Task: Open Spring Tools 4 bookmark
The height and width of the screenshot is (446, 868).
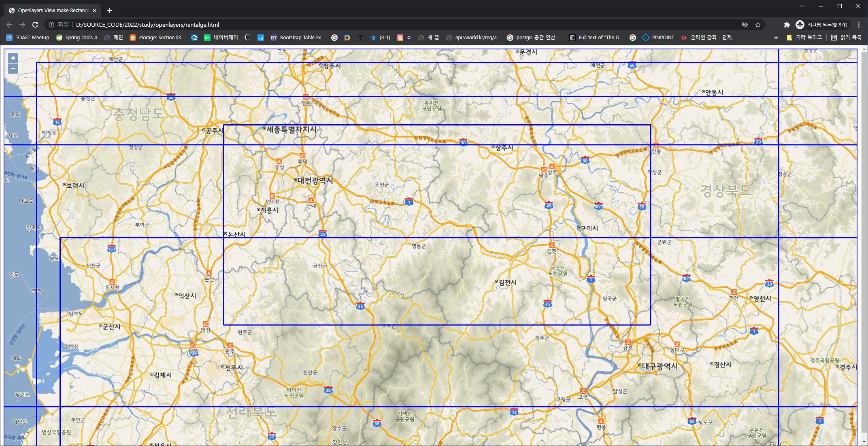Action: [x=77, y=38]
